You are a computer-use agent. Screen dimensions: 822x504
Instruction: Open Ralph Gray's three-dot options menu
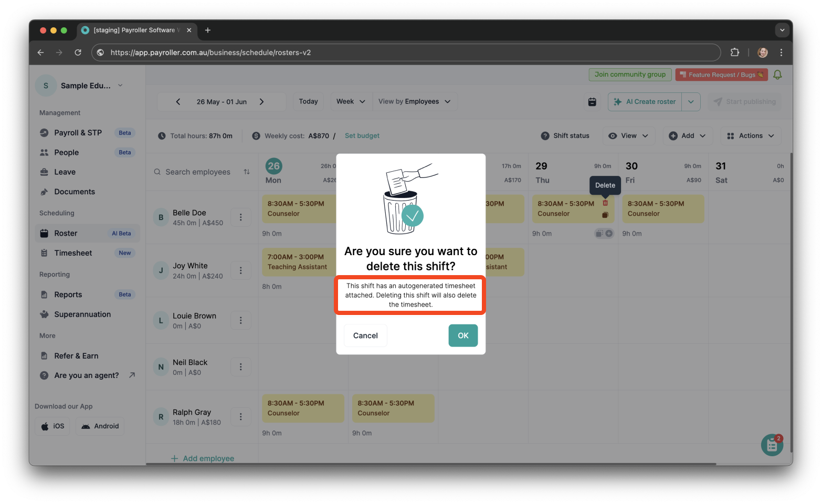coord(240,416)
